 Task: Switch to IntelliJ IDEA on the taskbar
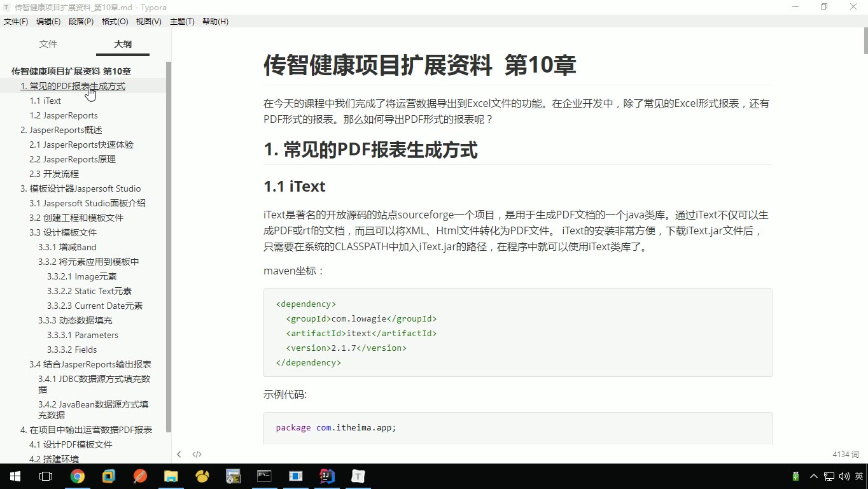click(x=327, y=476)
